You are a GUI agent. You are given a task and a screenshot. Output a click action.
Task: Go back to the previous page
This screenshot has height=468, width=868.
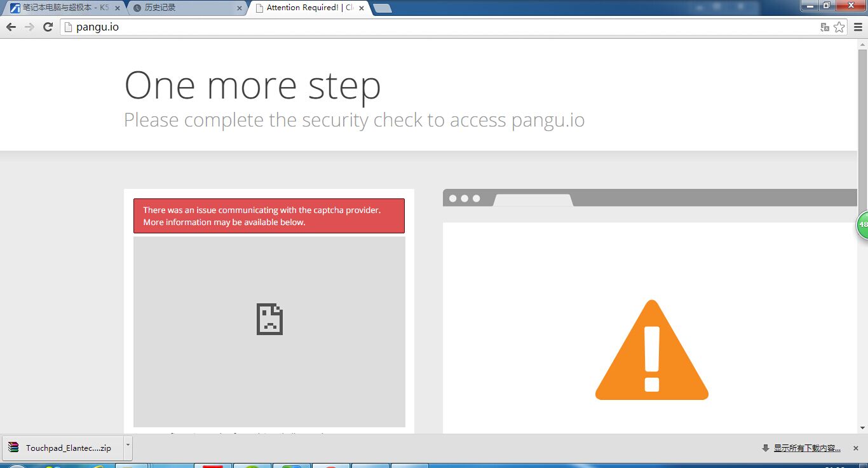click(x=11, y=27)
